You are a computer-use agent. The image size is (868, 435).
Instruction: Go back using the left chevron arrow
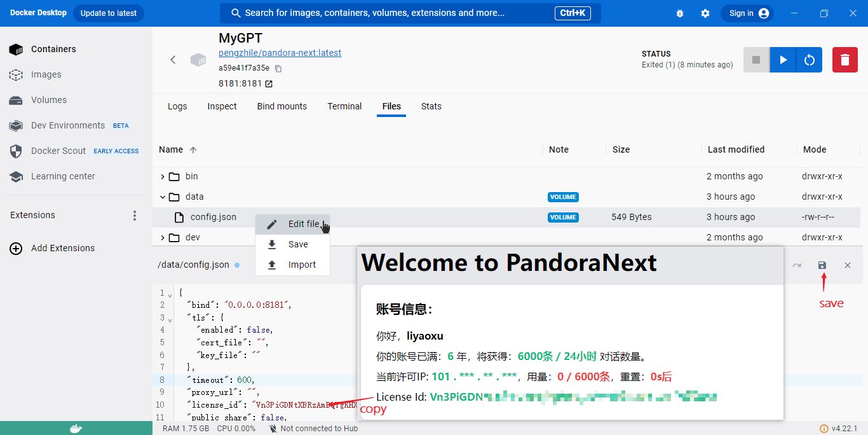pyautogui.click(x=173, y=60)
